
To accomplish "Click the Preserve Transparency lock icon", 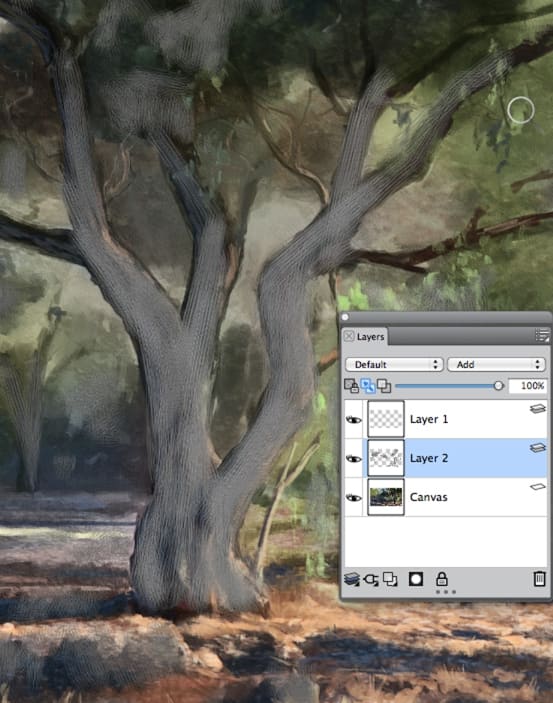I will point(351,386).
